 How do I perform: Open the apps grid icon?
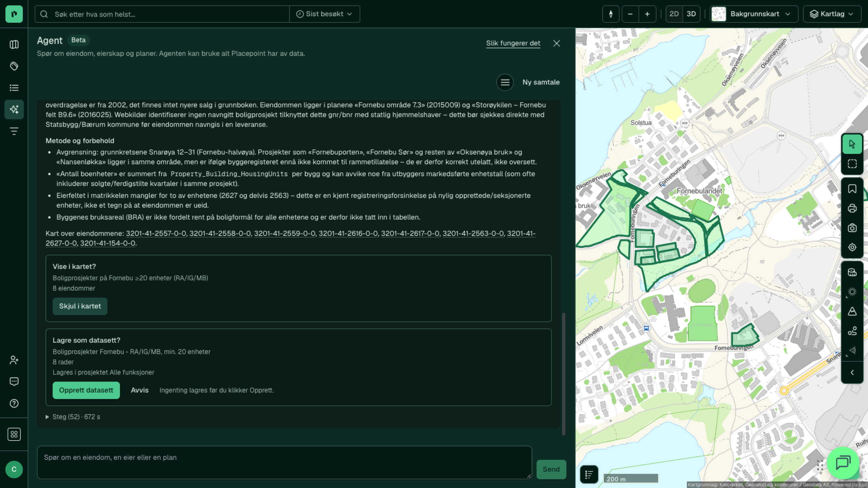point(14,434)
